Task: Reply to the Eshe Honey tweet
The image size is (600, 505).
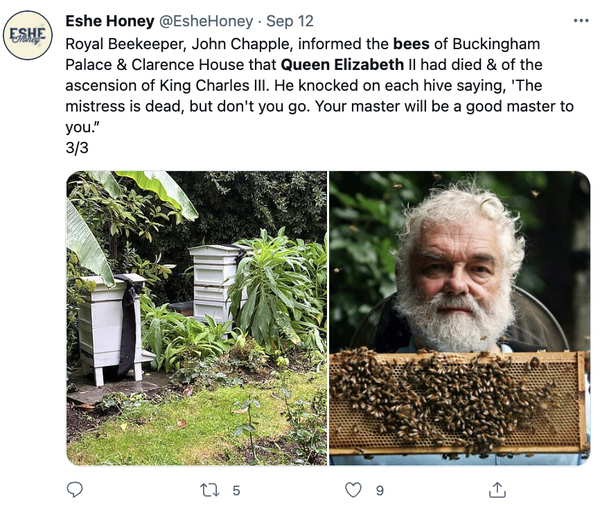Action: (x=74, y=490)
